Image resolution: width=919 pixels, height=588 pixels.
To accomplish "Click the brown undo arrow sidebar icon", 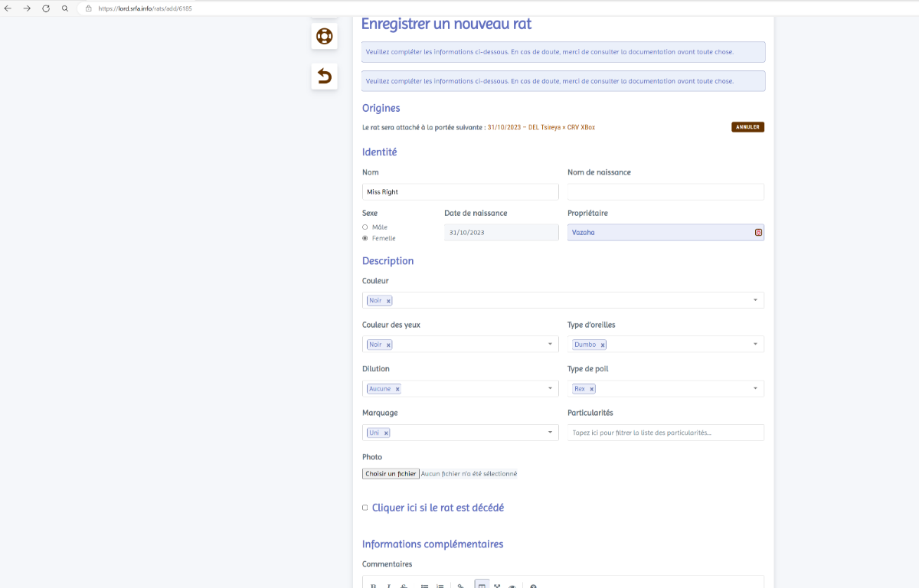I will coord(324,76).
